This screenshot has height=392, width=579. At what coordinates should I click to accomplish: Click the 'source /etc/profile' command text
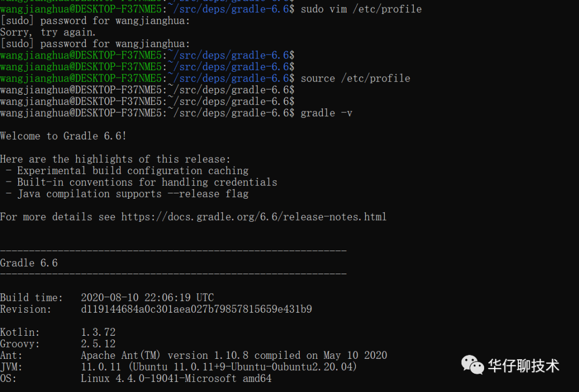tap(355, 79)
